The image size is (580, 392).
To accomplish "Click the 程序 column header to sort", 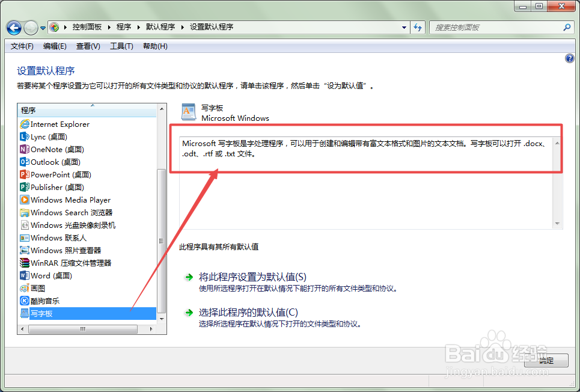I will pyautogui.click(x=87, y=110).
